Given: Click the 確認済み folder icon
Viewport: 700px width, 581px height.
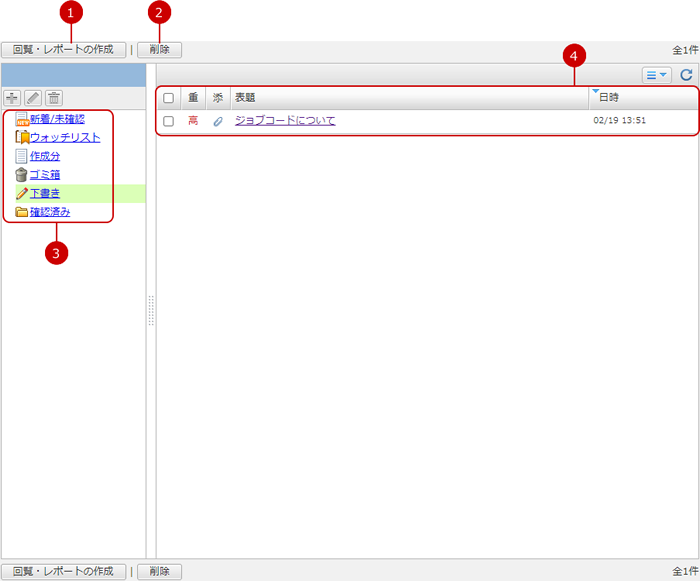Looking at the screenshot, I should click(21, 212).
